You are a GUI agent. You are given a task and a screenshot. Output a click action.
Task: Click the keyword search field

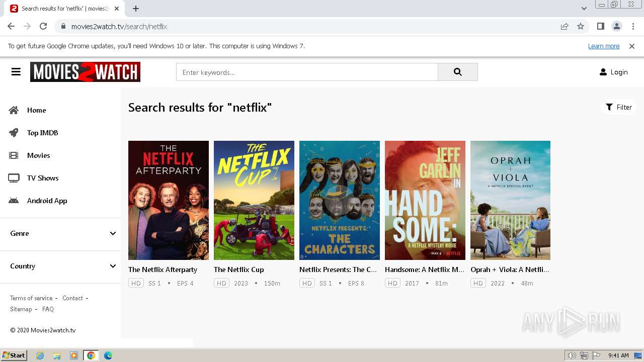(307, 72)
